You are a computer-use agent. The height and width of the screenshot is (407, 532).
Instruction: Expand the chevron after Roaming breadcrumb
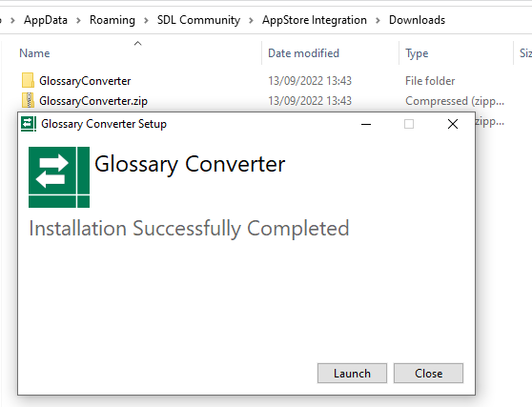click(x=146, y=20)
